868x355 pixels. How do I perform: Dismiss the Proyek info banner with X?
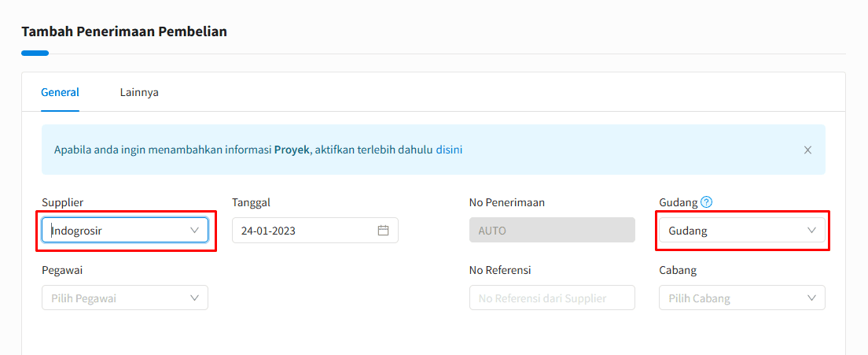click(x=807, y=150)
